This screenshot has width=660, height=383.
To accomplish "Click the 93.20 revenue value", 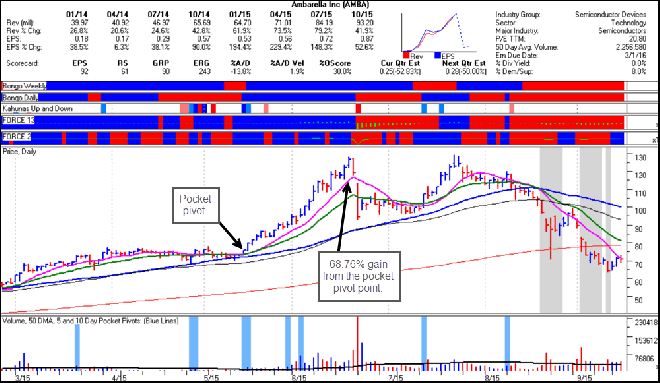I will coord(365,23).
